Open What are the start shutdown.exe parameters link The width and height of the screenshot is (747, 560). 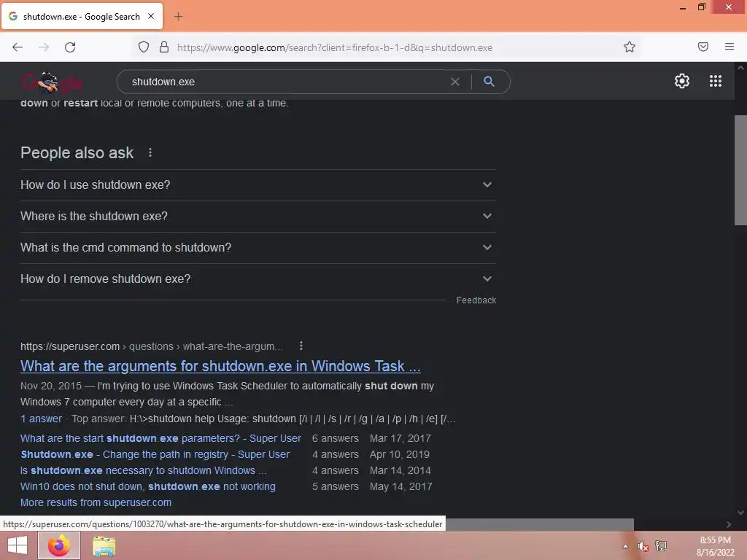pos(160,438)
